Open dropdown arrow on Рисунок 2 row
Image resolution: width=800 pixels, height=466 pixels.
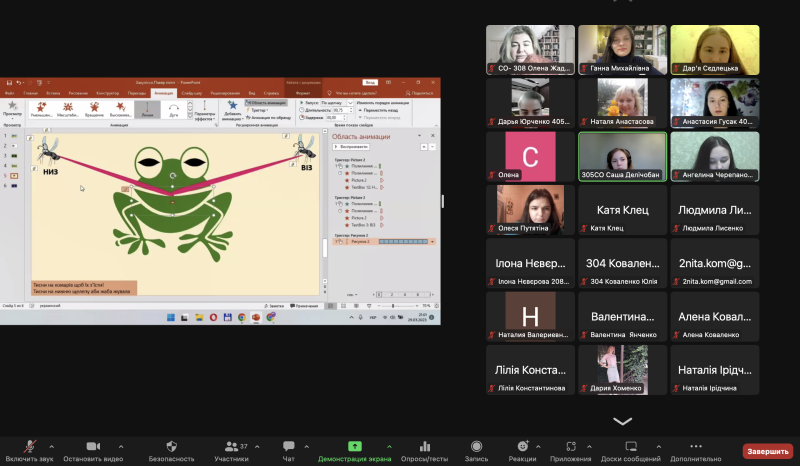[432, 241]
